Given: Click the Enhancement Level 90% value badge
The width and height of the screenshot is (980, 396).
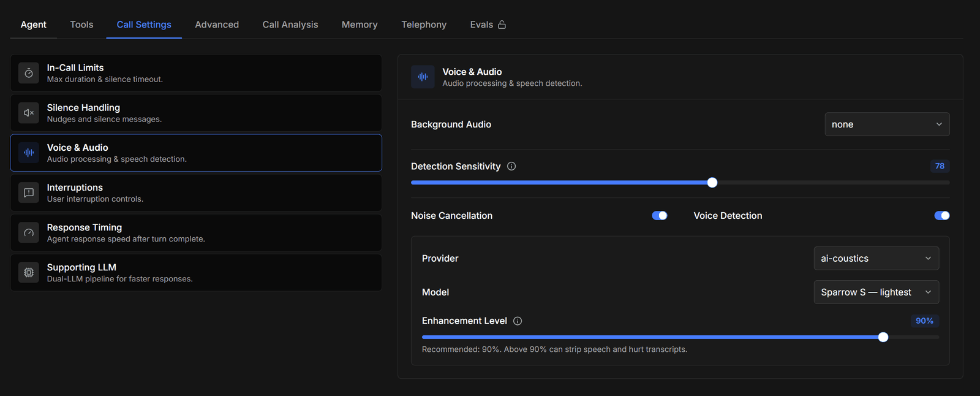Looking at the screenshot, I should (925, 321).
